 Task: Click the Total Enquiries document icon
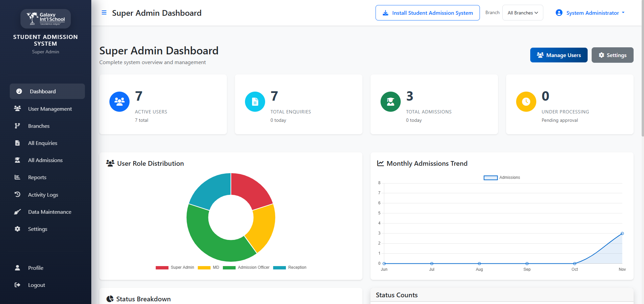[255, 102]
